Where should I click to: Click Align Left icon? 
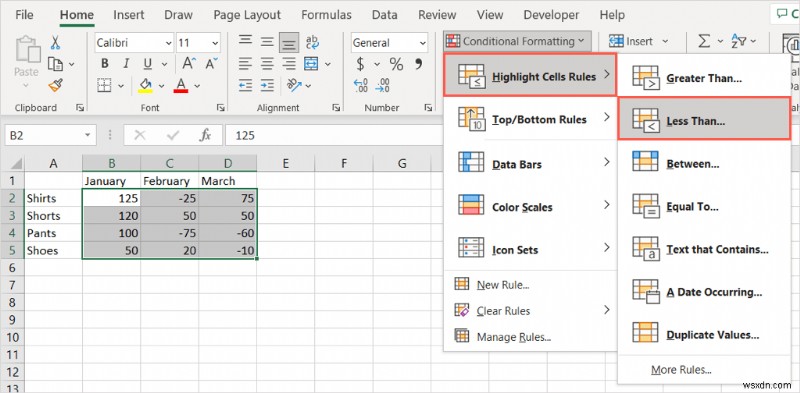pos(245,64)
